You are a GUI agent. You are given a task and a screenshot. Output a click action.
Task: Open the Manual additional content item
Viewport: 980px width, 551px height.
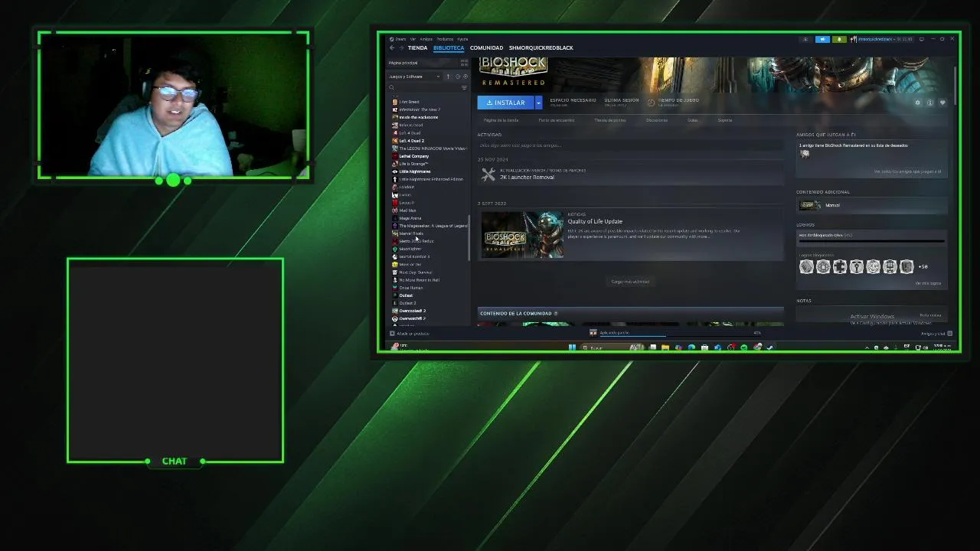pyautogui.click(x=871, y=205)
